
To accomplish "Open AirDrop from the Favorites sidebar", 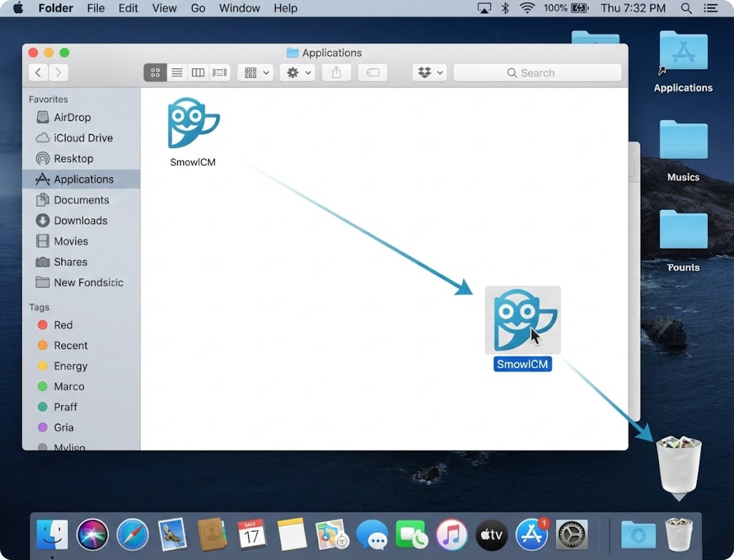I will click(72, 117).
